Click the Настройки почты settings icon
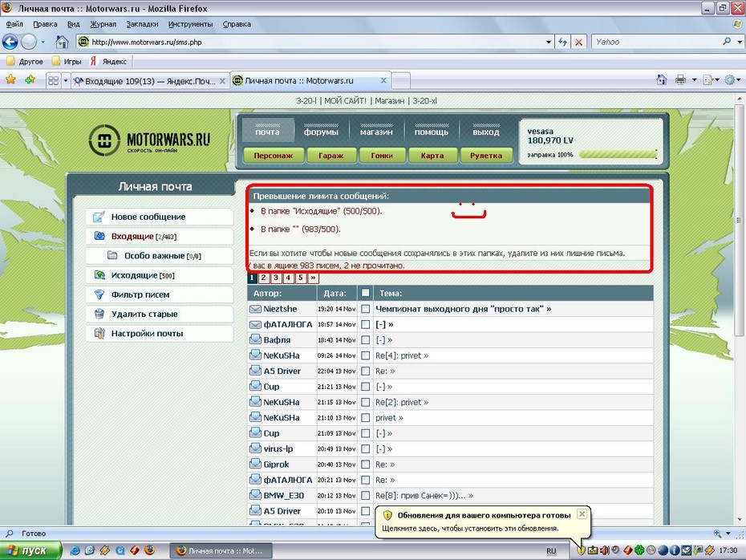 pos(99,333)
